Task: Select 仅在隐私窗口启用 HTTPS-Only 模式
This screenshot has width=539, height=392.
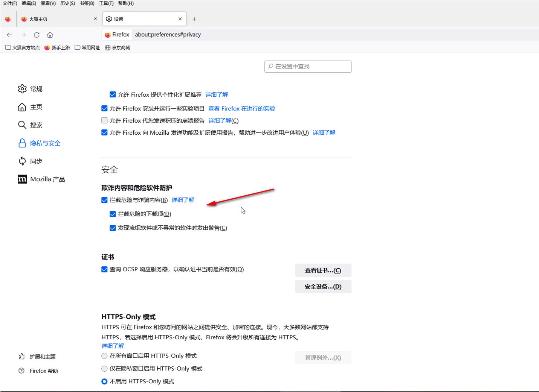Action: pyautogui.click(x=104, y=369)
